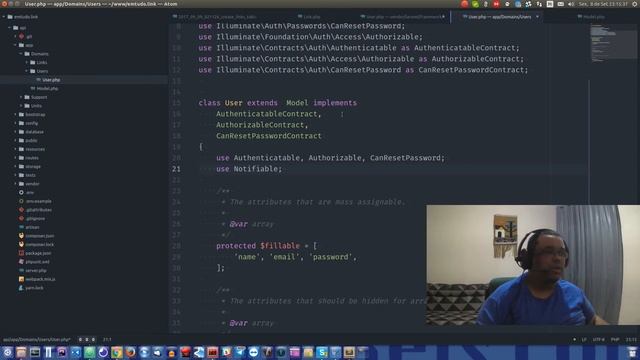The width and height of the screenshot is (640, 360).
Task: Expand the Links folder under Domains
Action: point(27,62)
